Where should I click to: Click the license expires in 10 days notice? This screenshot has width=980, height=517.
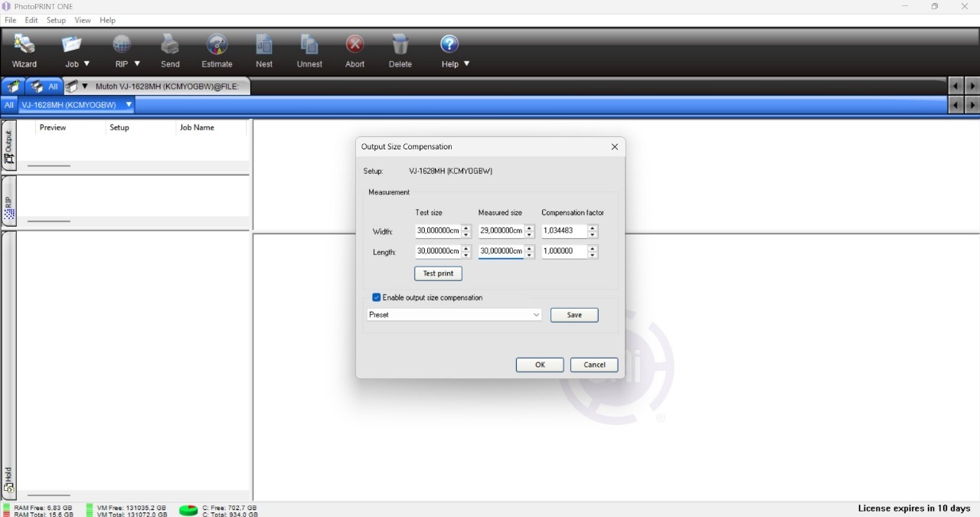click(x=914, y=509)
